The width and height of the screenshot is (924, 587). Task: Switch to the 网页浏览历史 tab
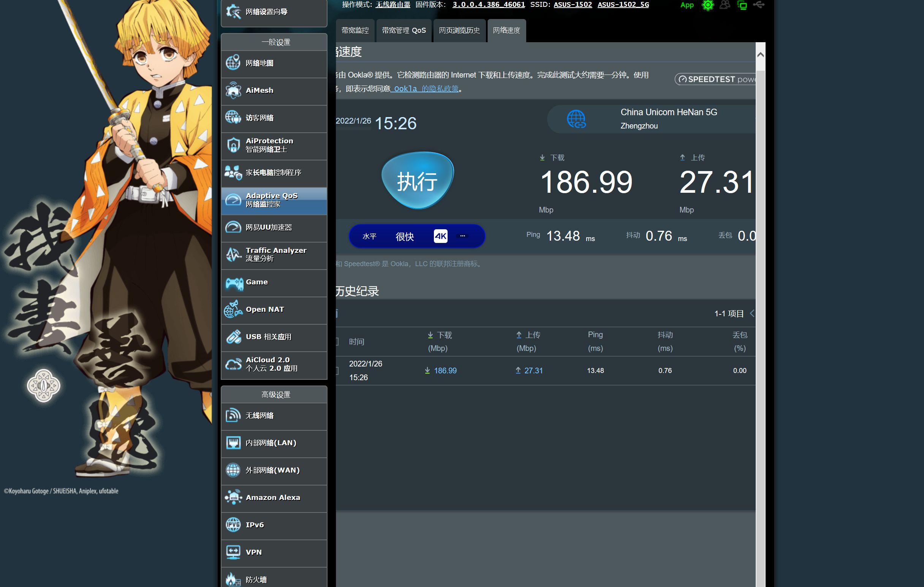(x=459, y=30)
